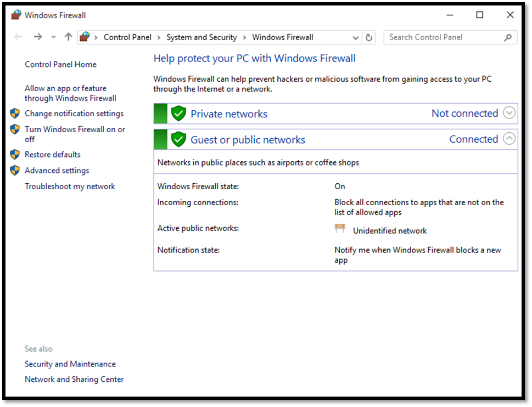The height and width of the screenshot is (407, 532).
Task: Open Control Panel breadcrumb
Action: (127, 37)
